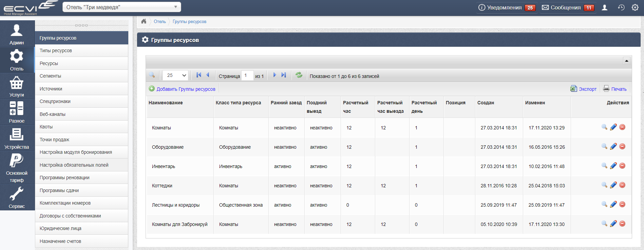The height and width of the screenshot is (250, 644).
Task: Open the history clock icon
Action: coord(621,7)
